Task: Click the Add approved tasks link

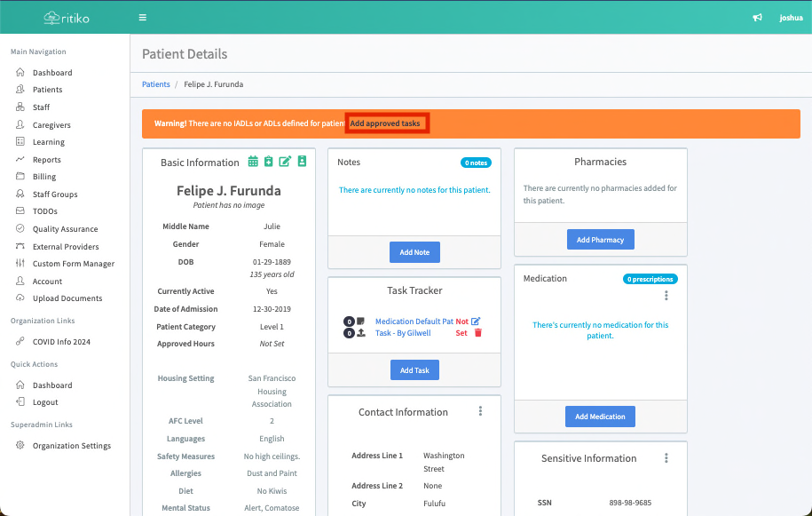Action: (x=385, y=123)
